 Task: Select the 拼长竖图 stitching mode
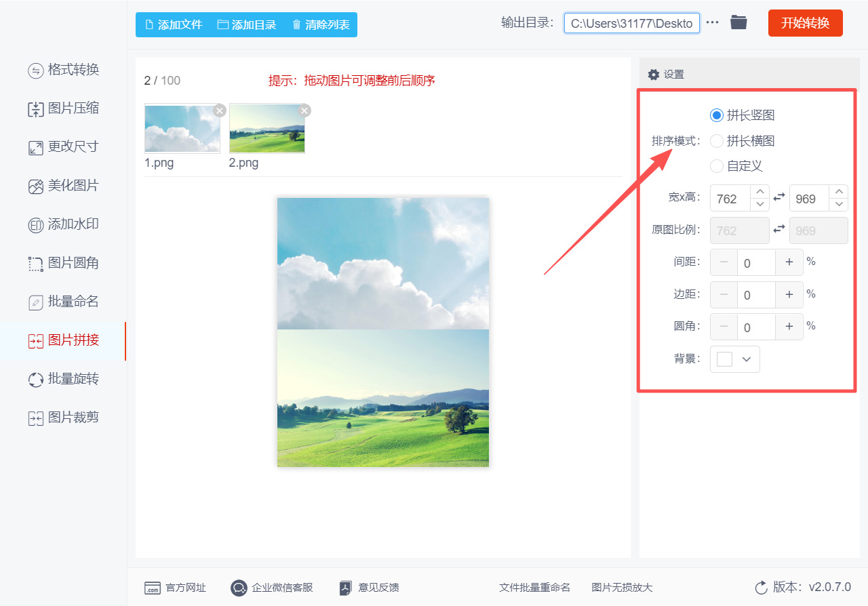[x=717, y=115]
